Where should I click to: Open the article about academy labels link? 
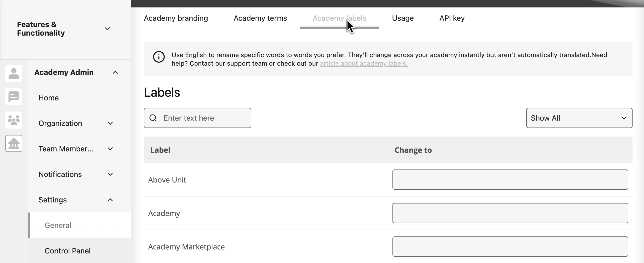click(363, 63)
